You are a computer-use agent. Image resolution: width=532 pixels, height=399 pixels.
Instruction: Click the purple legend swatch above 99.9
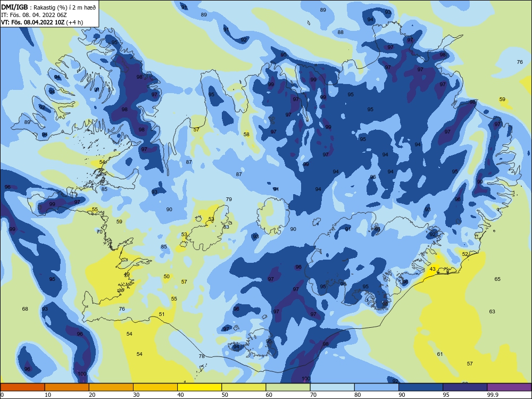point(509,387)
